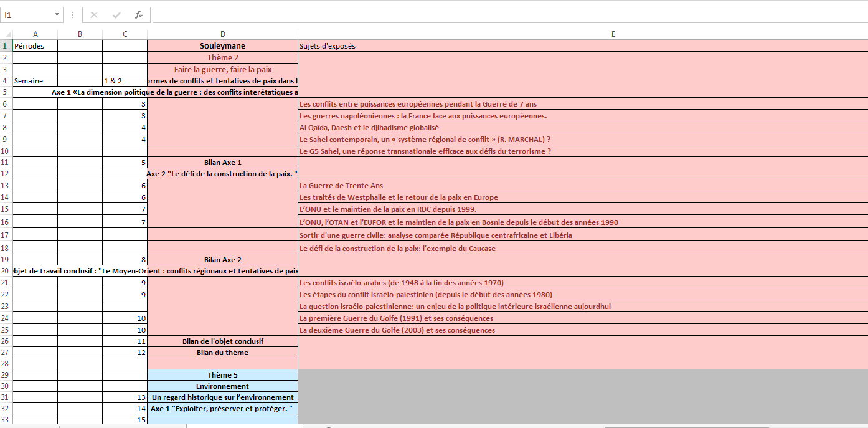The width and height of the screenshot is (868, 428).
Task: Select column D header
Action: coord(223,34)
